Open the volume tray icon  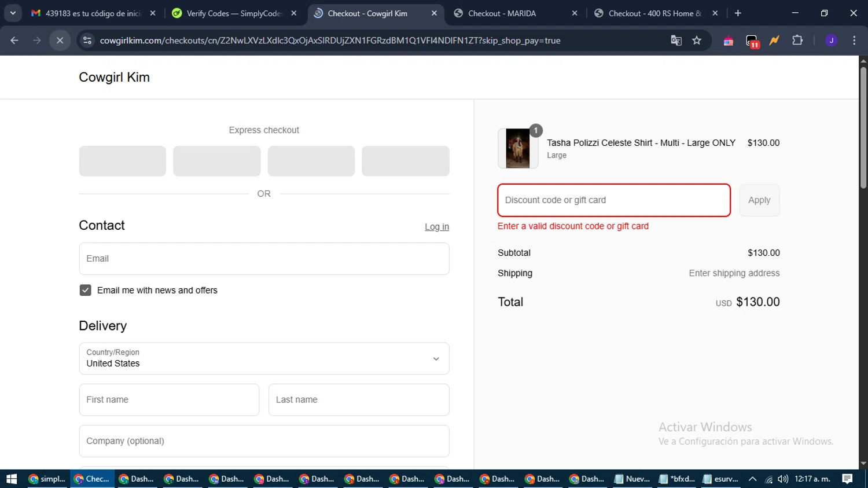point(783,479)
